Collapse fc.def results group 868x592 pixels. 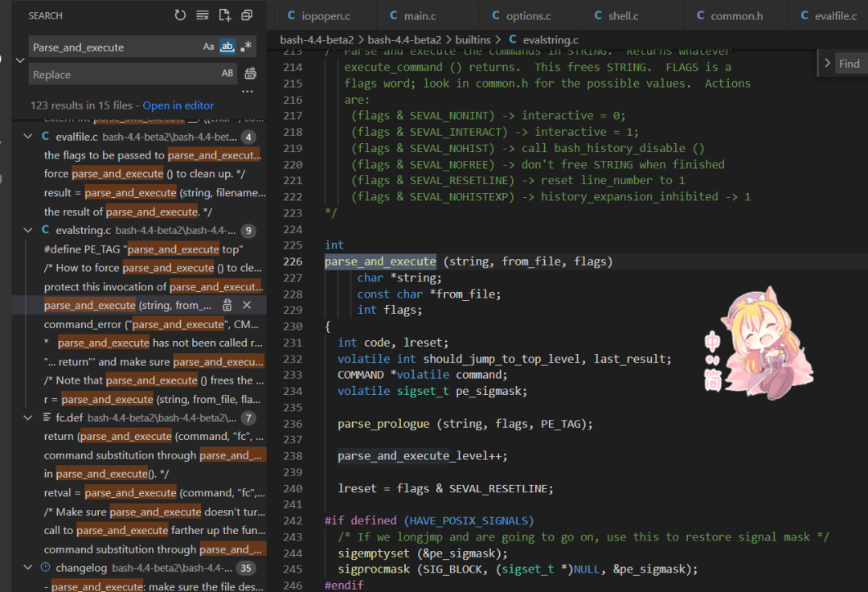(28, 417)
